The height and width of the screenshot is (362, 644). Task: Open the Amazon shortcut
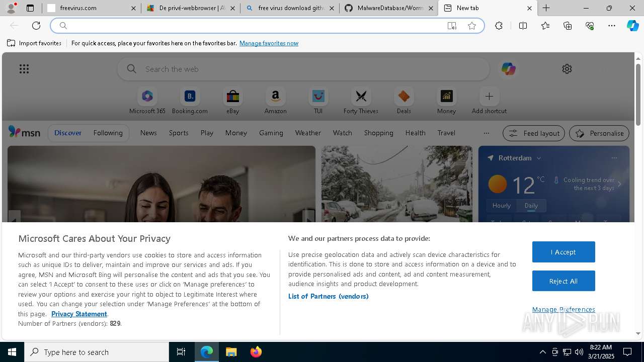pos(275,101)
